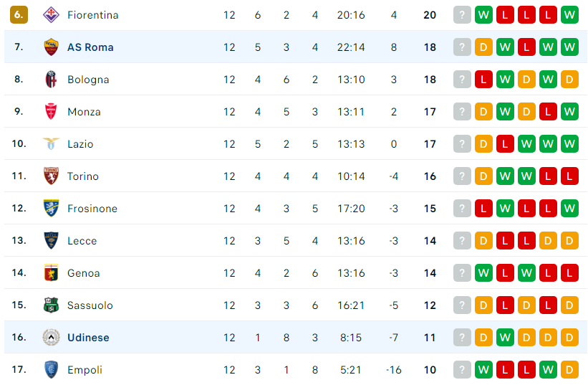Open the AS Roma team link
The image size is (588, 385).
90,47
